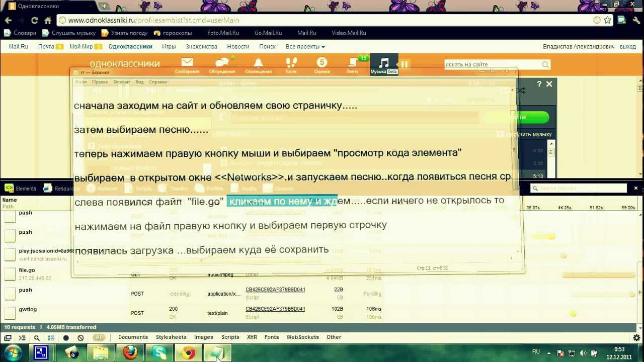The height and width of the screenshot is (362, 644).
Task: Open the Справка menu in Notepad
Action: [158, 81]
